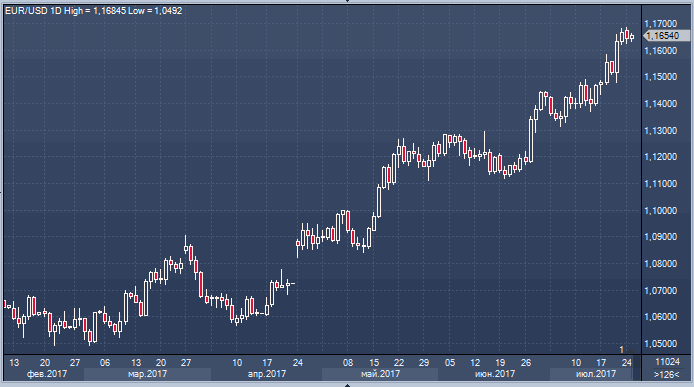
Task: Click the 1,05000 price axis label
Action: (x=661, y=344)
